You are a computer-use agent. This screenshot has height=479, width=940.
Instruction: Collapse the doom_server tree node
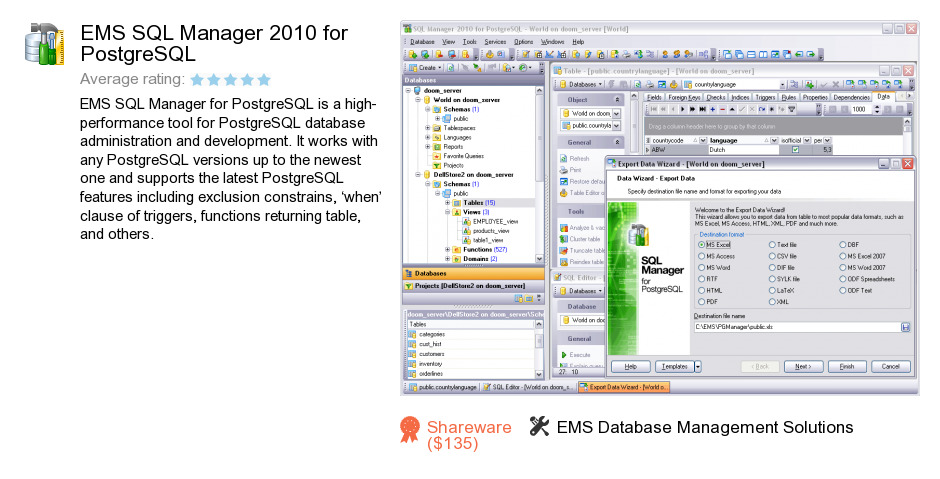pyautogui.click(x=408, y=91)
